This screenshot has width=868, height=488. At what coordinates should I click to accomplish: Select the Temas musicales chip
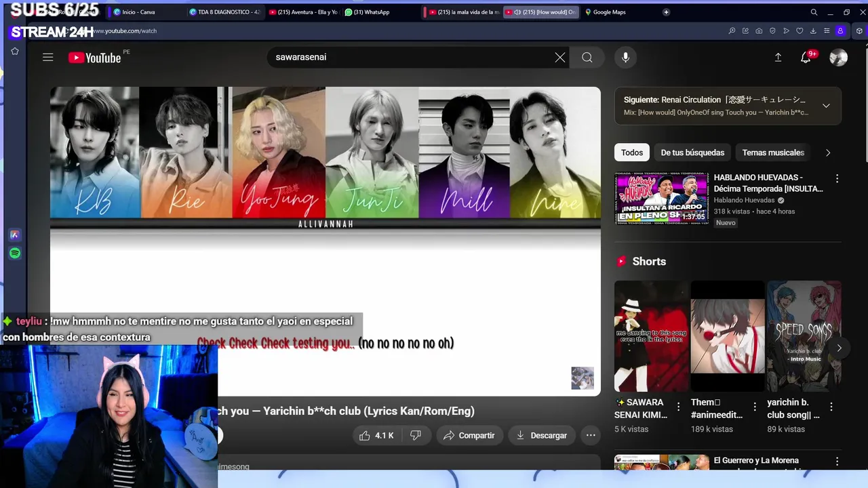(x=773, y=152)
